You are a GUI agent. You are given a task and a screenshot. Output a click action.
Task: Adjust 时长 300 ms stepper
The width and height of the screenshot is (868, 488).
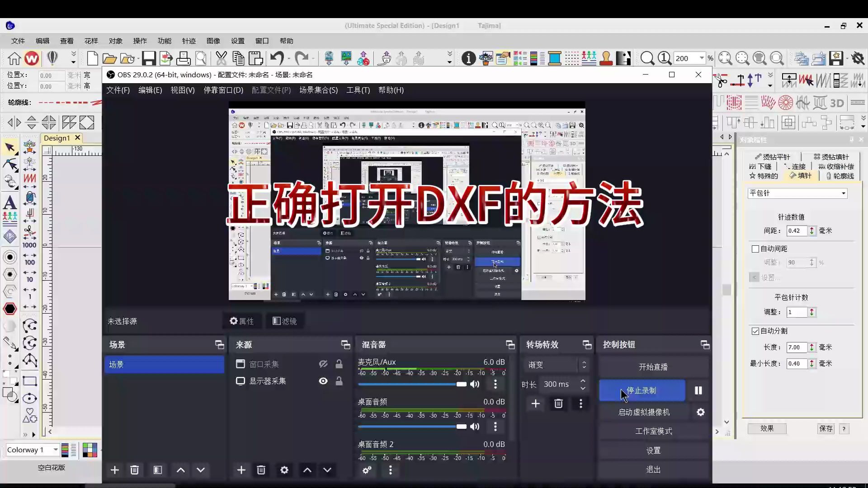coord(583,384)
